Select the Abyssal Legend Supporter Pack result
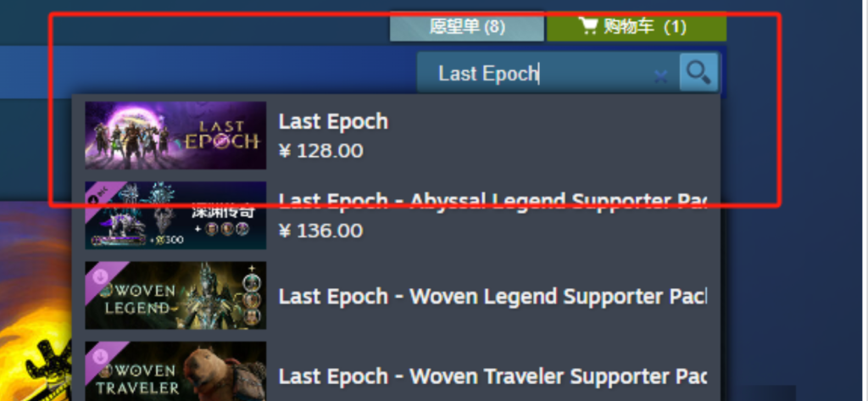 pos(396,215)
